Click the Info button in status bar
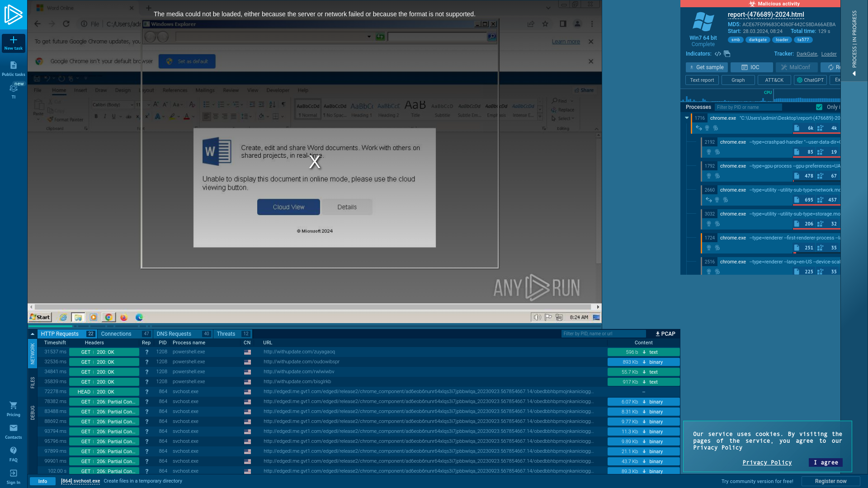This screenshot has height=488, width=868. pos(42,481)
